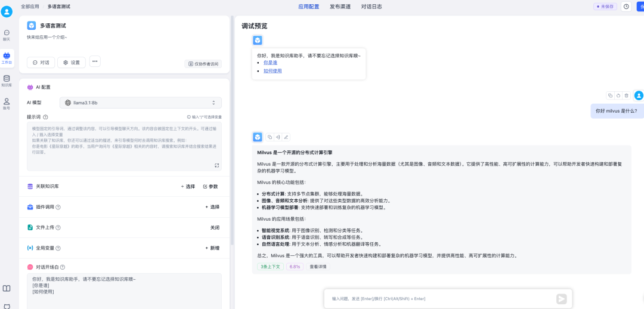Open the history clock icon at top right
The width and height of the screenshot is (644, 309).
(x=626, y=7)
